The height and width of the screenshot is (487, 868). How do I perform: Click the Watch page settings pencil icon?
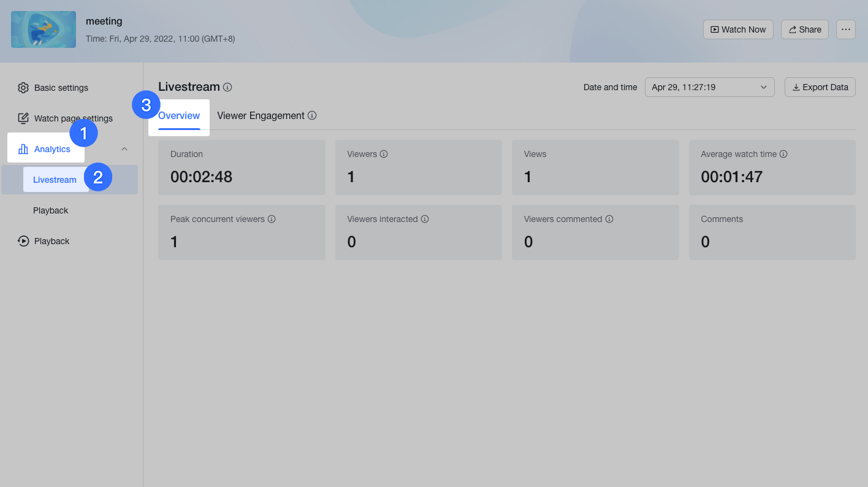tap(23, 118)
